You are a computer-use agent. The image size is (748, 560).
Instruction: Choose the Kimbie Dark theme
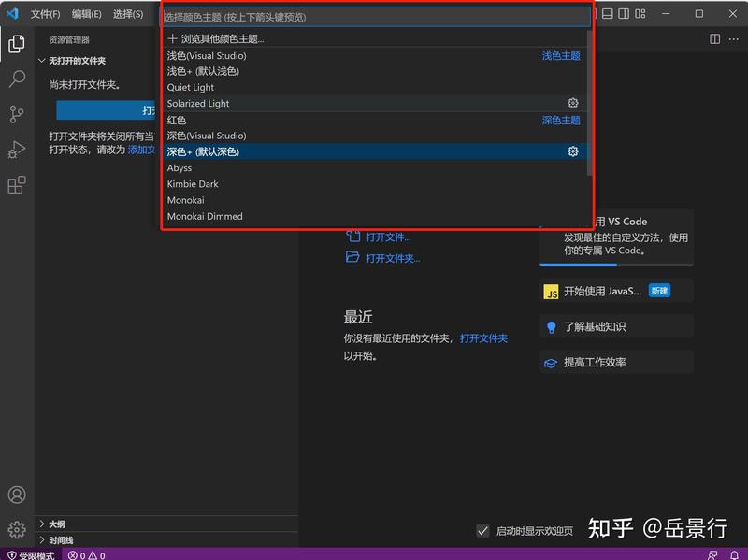376,183
